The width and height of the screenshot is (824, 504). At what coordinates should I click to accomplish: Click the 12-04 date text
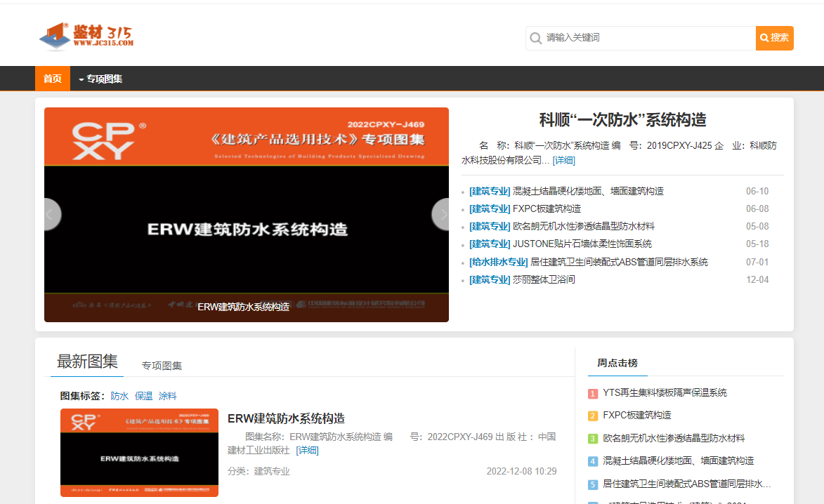[x=757, y=280]
